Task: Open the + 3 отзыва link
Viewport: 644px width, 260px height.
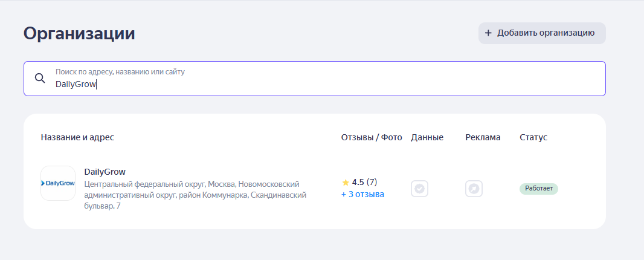Action: [x=362, y=194]
